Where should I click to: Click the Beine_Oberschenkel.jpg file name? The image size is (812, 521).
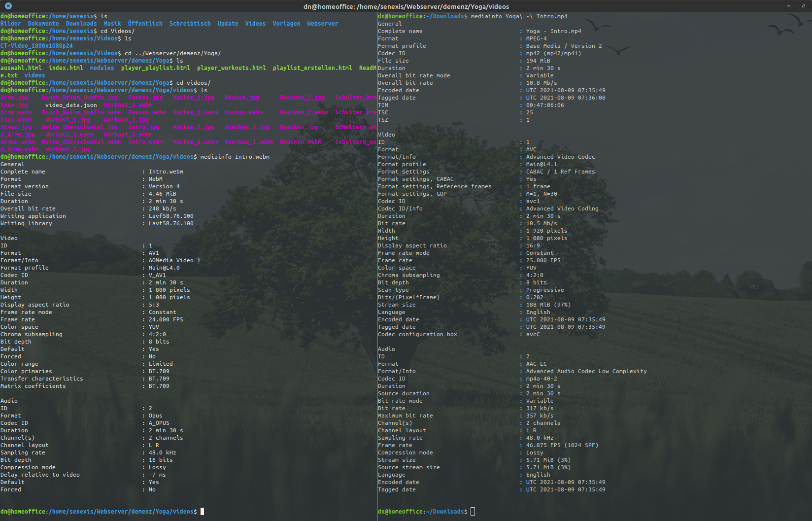(x=80, y=127)
